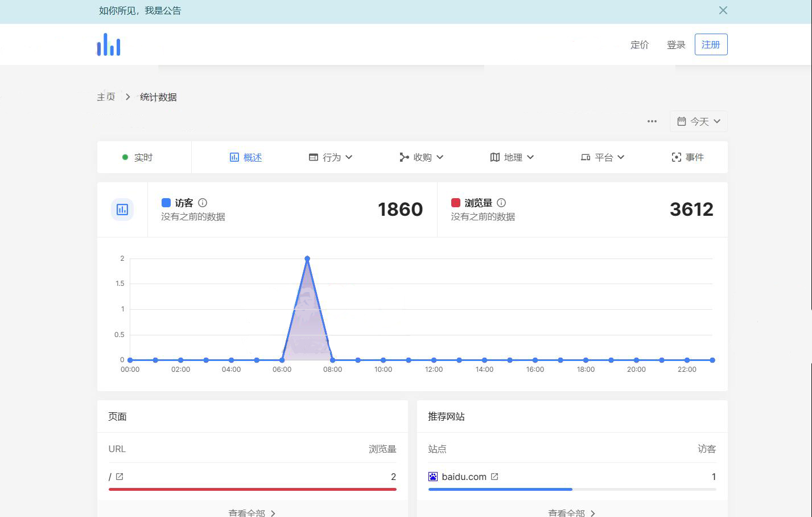This screenshot has width=812, height=517.
Task: Click the calendar icon in date selector
Action: coord(681,121)
